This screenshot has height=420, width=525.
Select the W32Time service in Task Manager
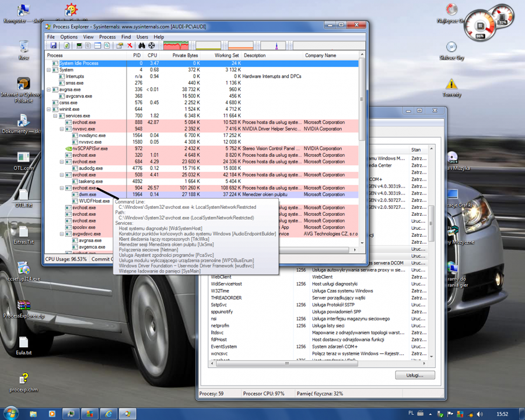coord(318,291)
